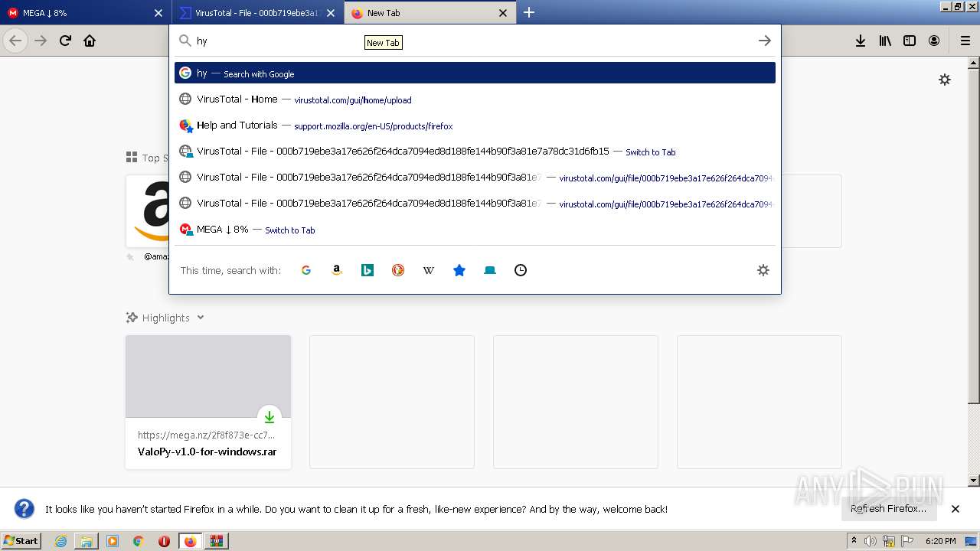Close the New Tab tab

click(503, 13)
